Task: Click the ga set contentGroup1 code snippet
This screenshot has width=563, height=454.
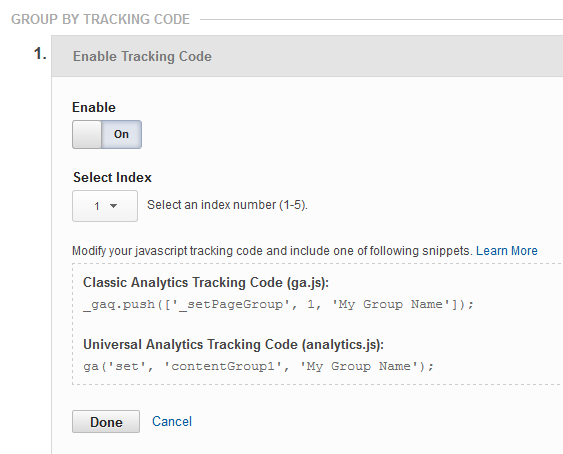Action: tap(259, 366)
